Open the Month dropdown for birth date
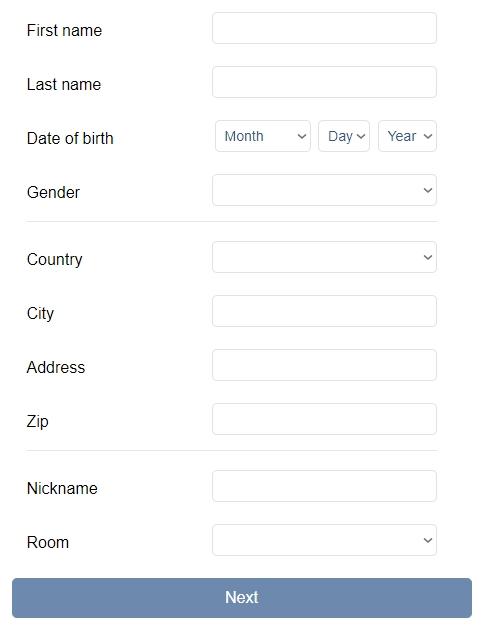Image resolution: width=484 pixels, height=629 pixels. [263, 136]
